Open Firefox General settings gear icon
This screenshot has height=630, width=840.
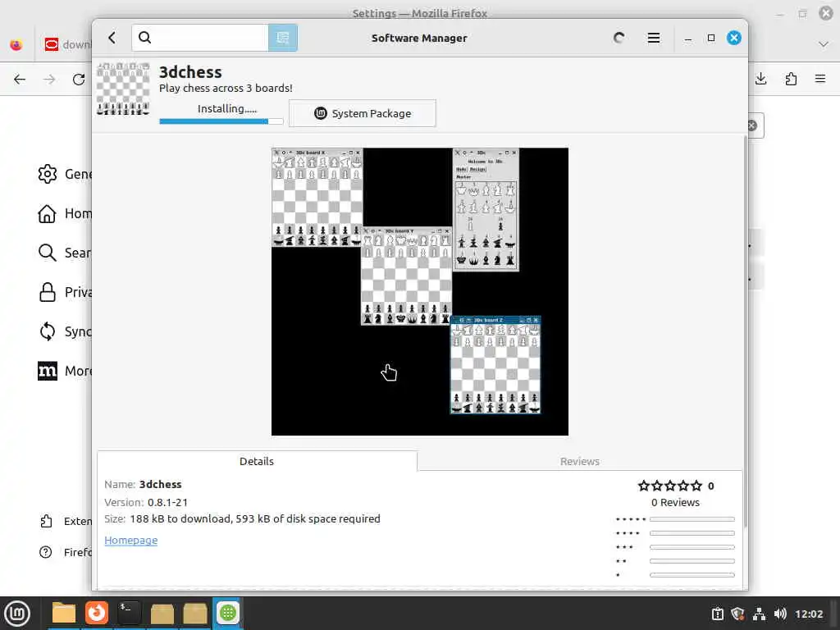(x=47, y=174)
